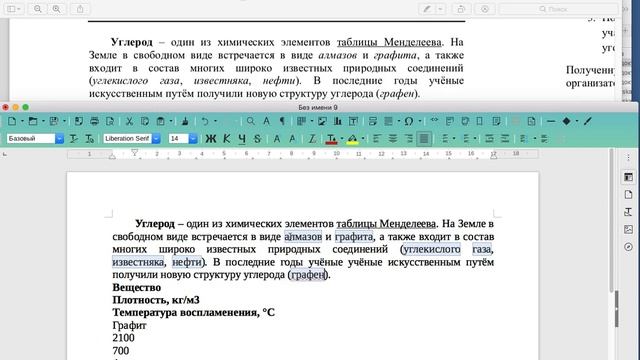Open Find and Replace magnifier
Viewport: 640px width, 360px height.
point(251,121)
